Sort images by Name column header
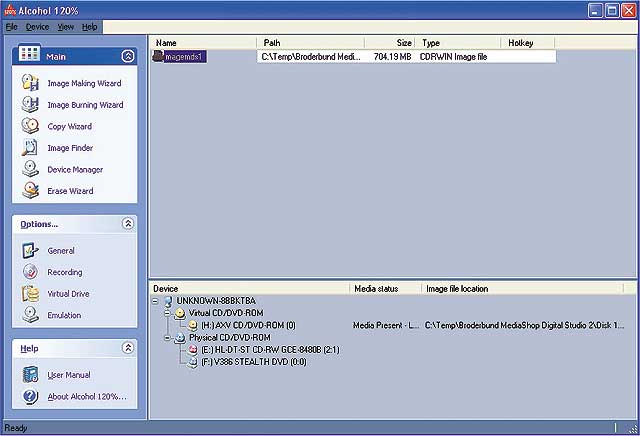 (204, 43)
